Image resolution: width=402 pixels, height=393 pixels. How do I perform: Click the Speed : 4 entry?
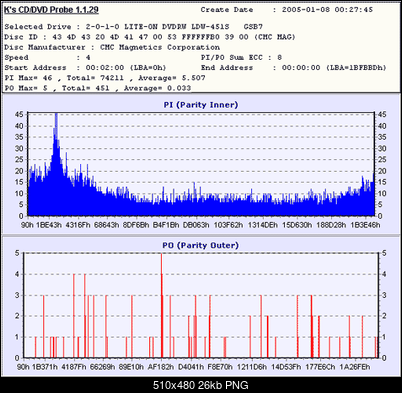point(47,58)
